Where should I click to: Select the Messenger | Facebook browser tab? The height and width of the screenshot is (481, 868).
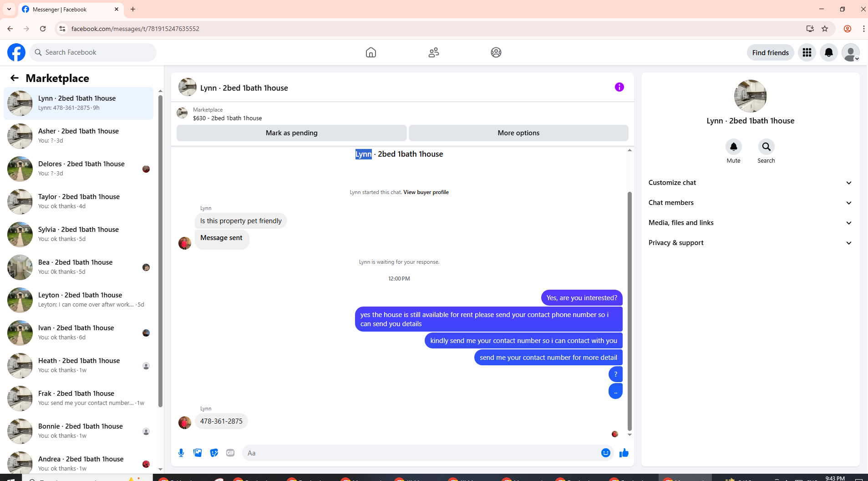coord(71,9)
